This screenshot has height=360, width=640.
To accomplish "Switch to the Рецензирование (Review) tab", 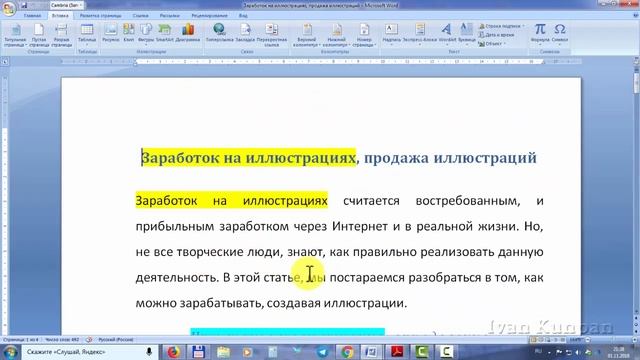I will (x=209, y=16).
